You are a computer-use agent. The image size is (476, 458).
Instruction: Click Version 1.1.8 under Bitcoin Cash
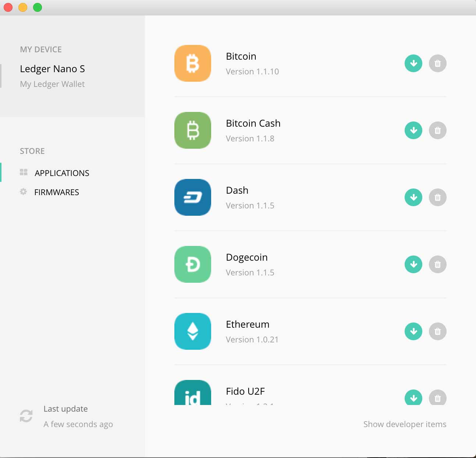pos(250,138)
